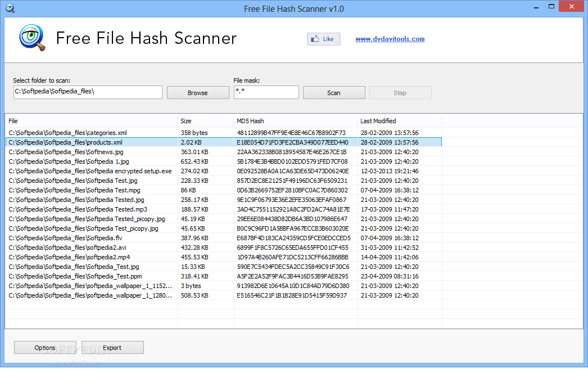The image size is (588, 373).
Task: Click the Like thumbs-up button
Action: (x=323, y=39)
